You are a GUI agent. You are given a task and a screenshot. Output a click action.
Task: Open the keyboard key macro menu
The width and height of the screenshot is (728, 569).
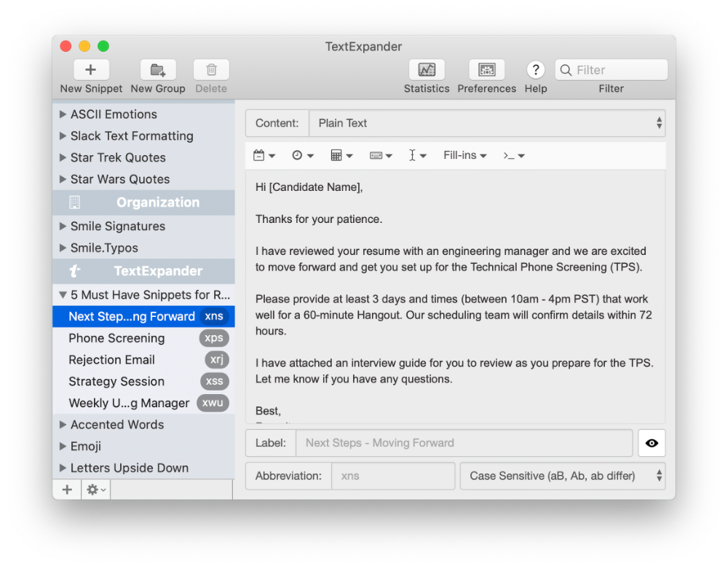pos(380,155)
